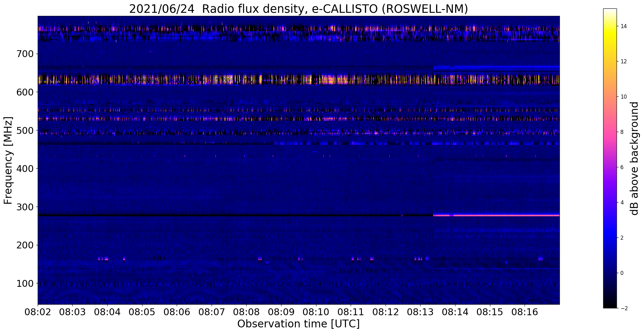The width and height of the screenshot is (644, 333).
Task: Click the dB above background colorbar label
Action: point(634,159)
